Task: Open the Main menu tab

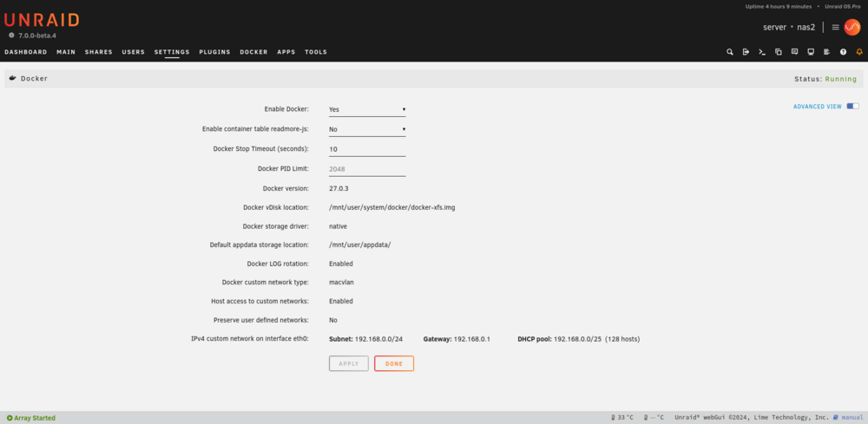Action: coord(66,52)
